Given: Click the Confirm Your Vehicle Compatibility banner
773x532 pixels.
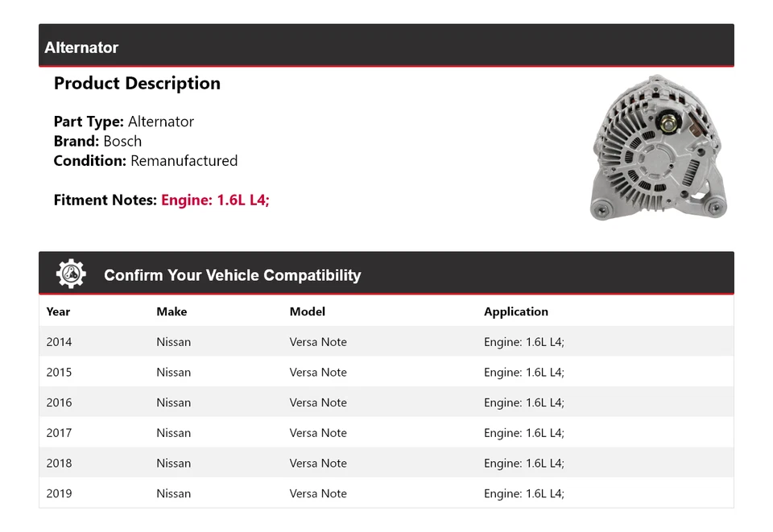Looking at the screenshot, I should coord(232,274).
